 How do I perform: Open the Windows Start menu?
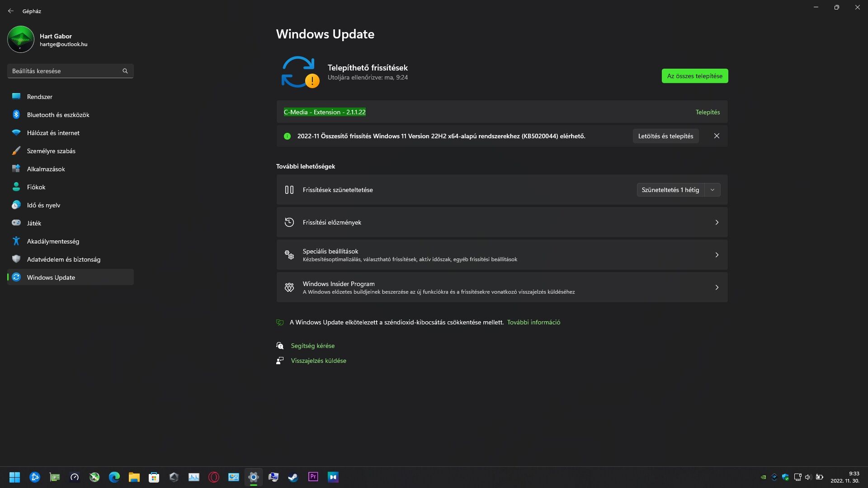click(15, 477)
